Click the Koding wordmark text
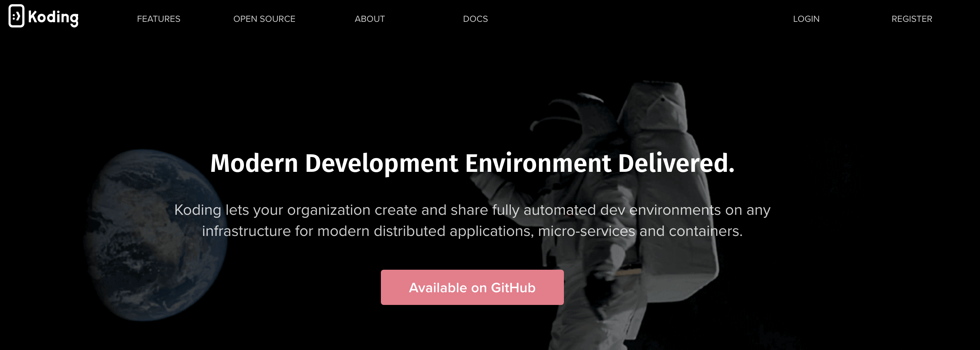 pos(53,18)
